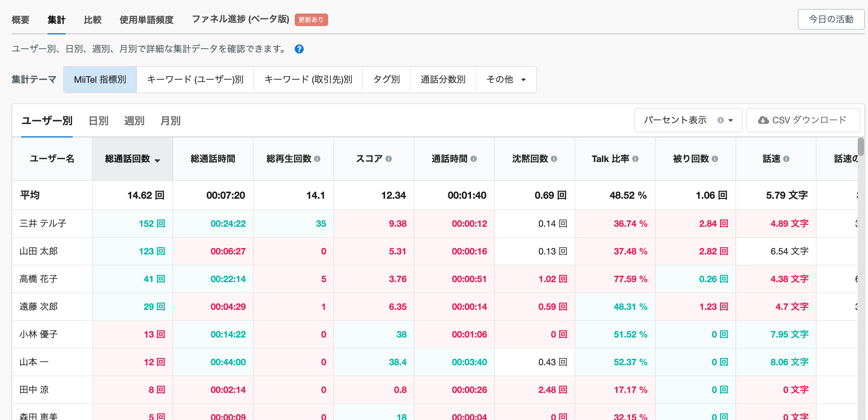
Task: Open the 概要 tab
Action: (x=21, y=20)
